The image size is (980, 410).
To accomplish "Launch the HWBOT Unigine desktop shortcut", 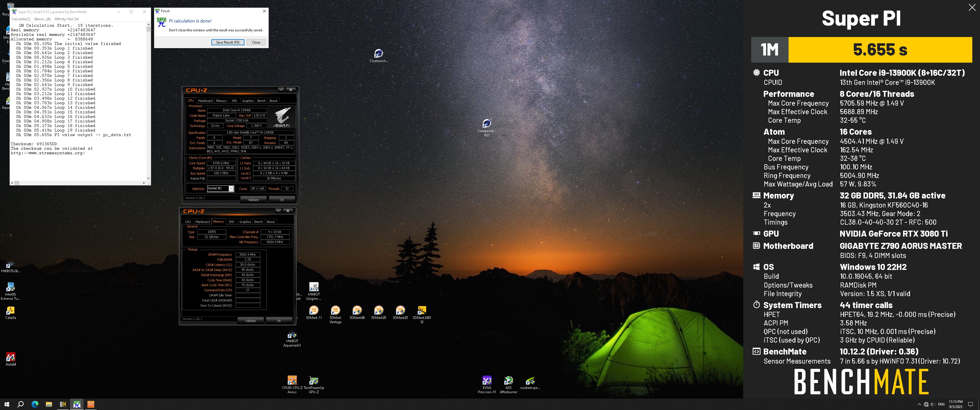I will click(x=314, y=291).
